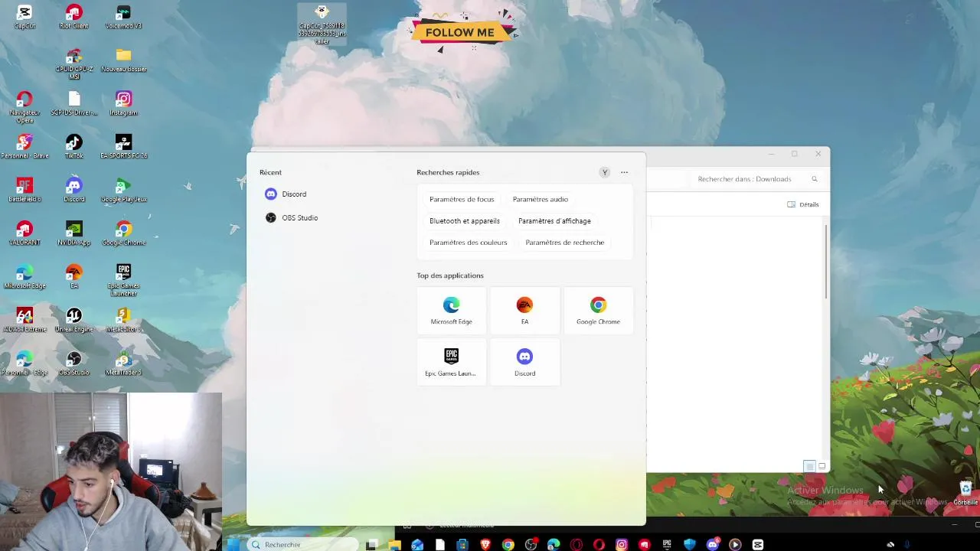Launch EA from Top des applications

pos(524,311)
